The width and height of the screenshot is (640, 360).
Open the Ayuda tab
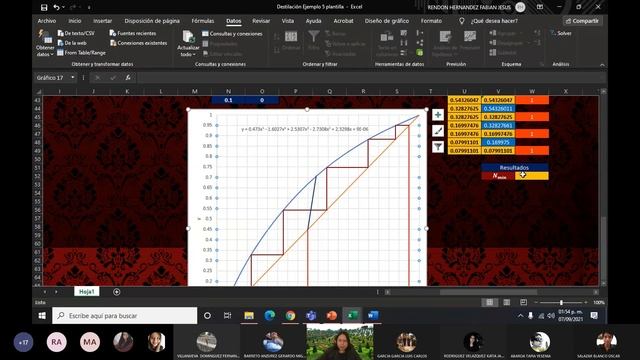[x=313, y=21]
